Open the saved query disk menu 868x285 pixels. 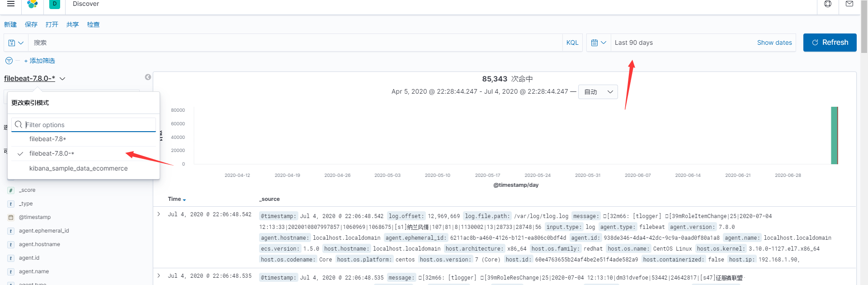coord(16,43)
